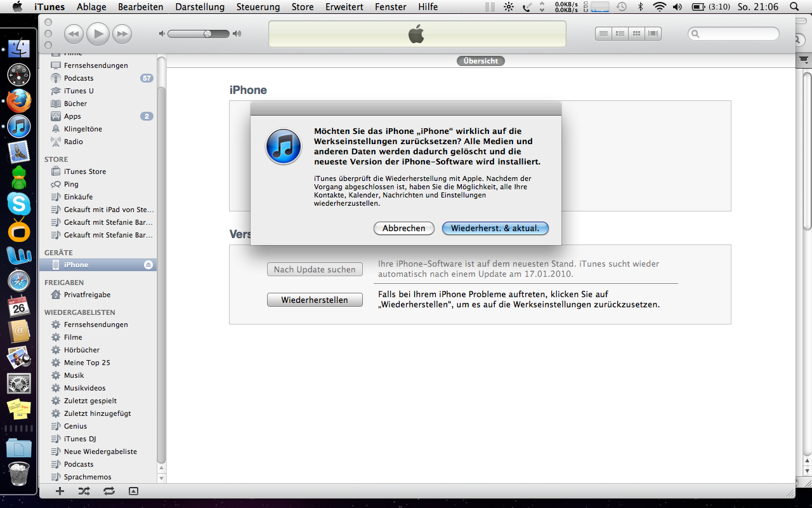Skip to the previous track
This screenshot has height=508, width=812.
(74, 34)
